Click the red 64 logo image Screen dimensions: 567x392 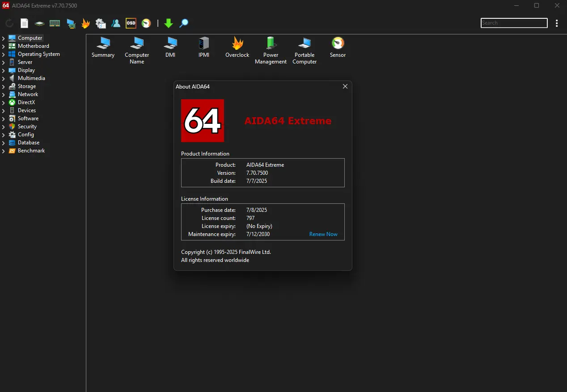pos(203,121)
